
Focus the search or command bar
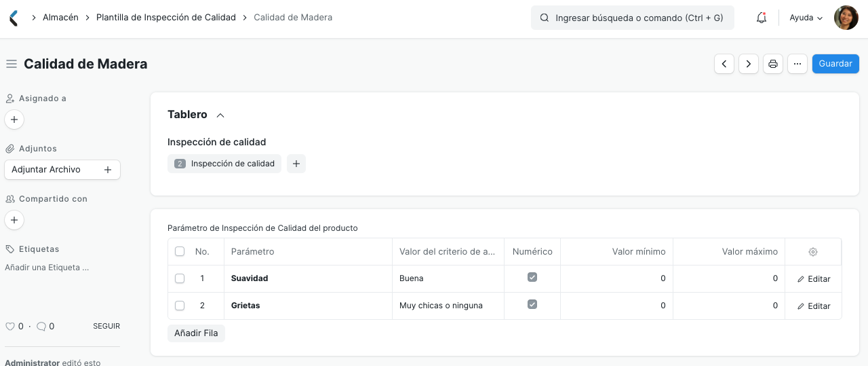pyautogui.click(x=632, y=18)
